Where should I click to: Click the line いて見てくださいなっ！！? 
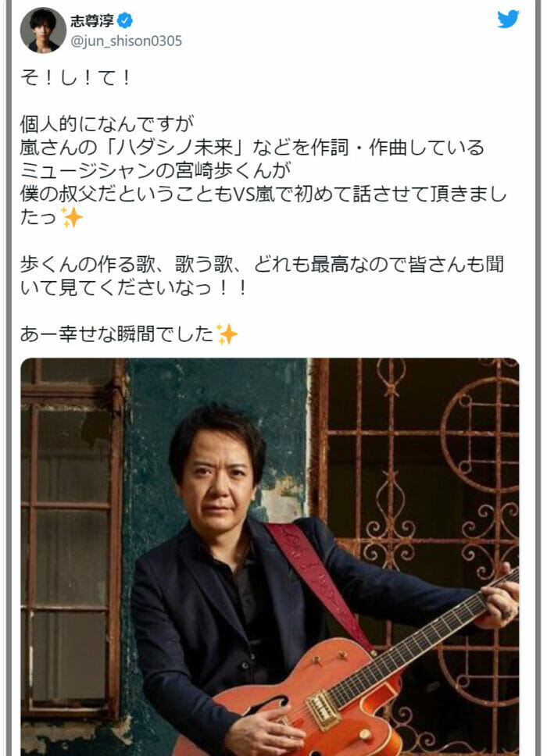click(134, 288)
